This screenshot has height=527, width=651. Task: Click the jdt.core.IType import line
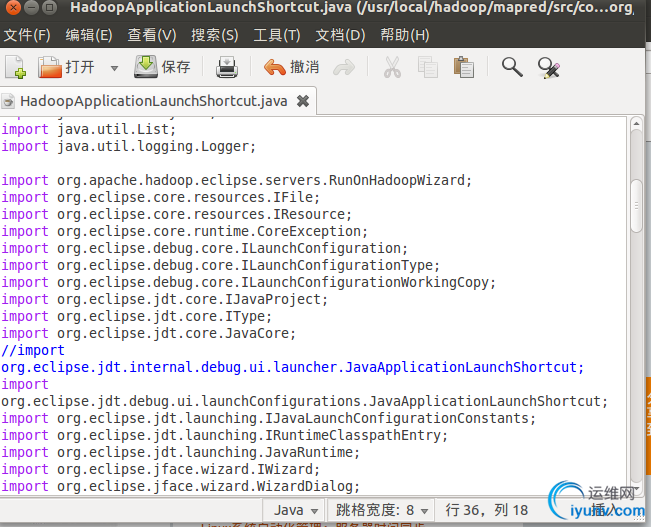pyautogui.click(x=137, y=316)
